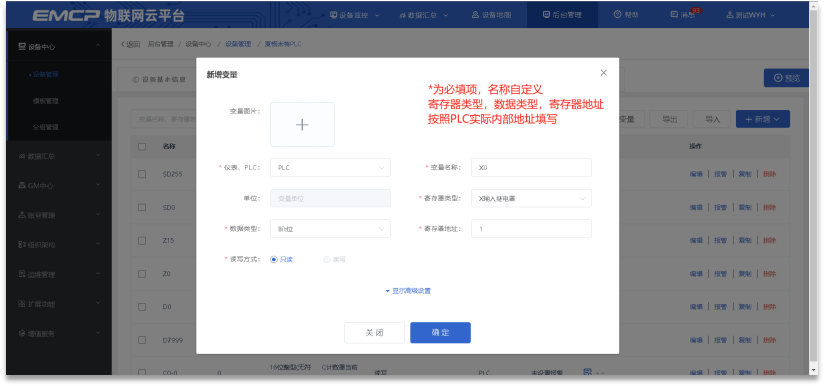Open the 测试WYH user menu

coord(750,15)
